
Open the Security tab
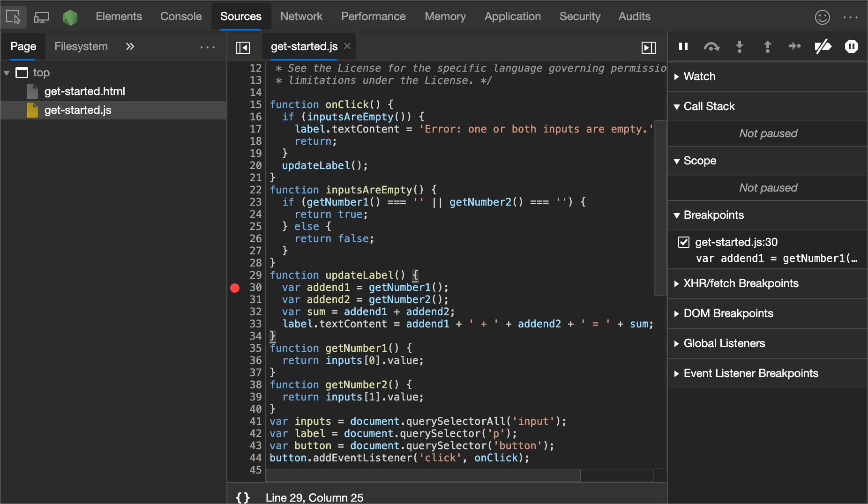(580, 16)
